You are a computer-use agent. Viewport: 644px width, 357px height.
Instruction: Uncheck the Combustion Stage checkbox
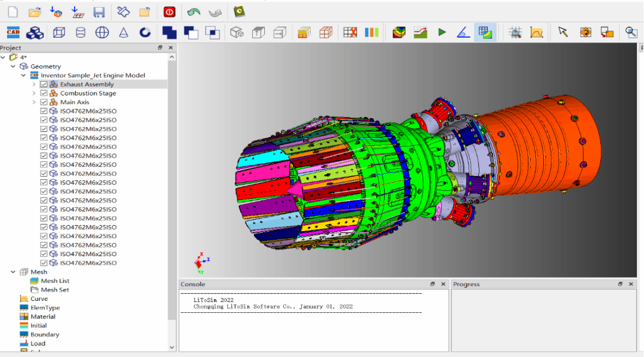44,93
